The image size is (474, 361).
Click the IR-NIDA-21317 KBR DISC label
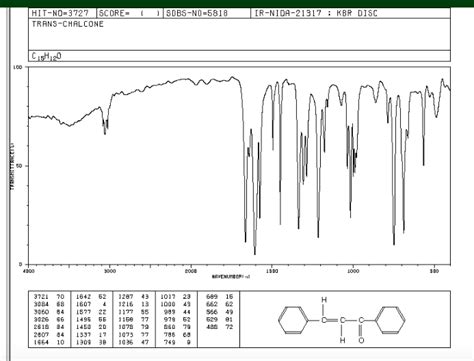(316, 13)
